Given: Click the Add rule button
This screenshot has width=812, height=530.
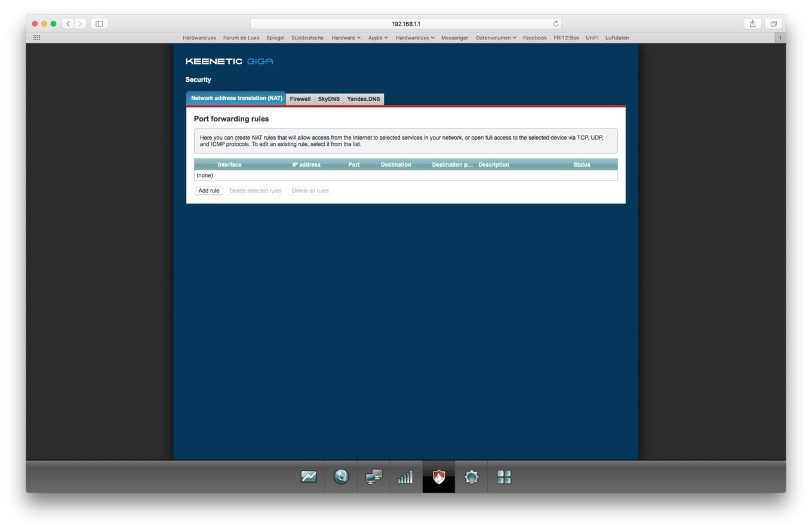Looking at the screenshot, I should [209, 191].
